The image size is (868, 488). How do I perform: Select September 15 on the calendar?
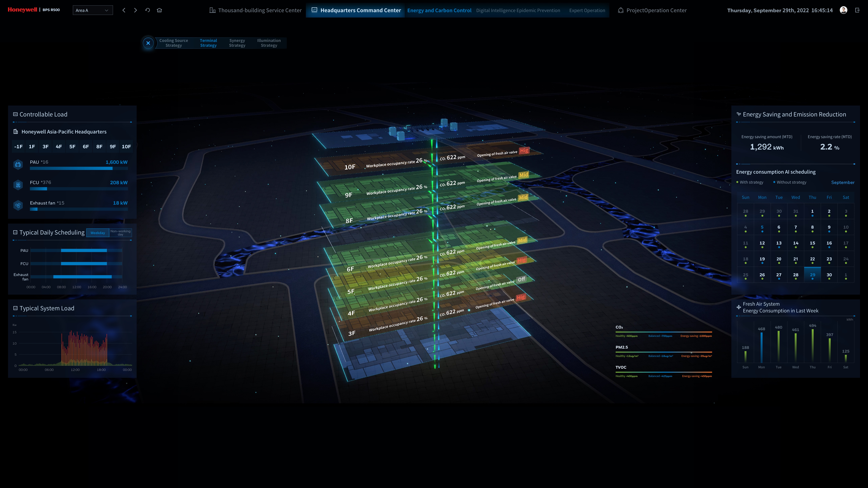click(812, 243)
